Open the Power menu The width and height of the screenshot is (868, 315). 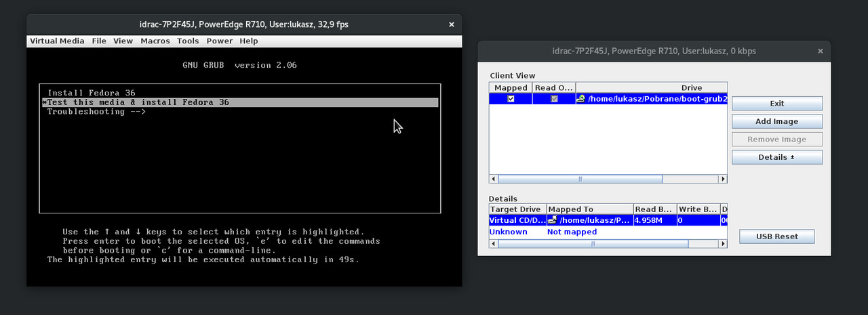[x=220, y=41]
